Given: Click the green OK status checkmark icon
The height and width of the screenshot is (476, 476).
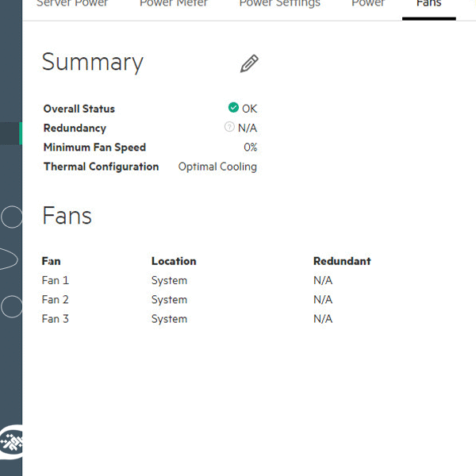Looking at the screenshot, I should (x=233, y=108).
